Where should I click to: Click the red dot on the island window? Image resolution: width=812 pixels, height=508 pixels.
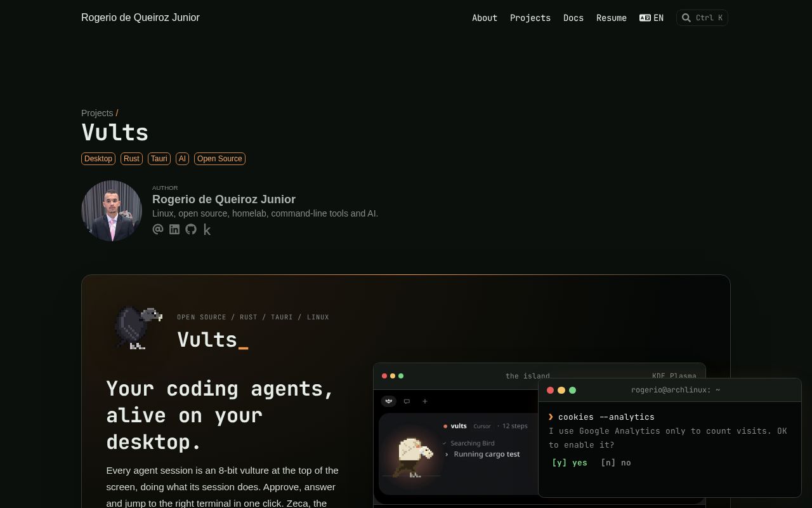pos(384,376)
